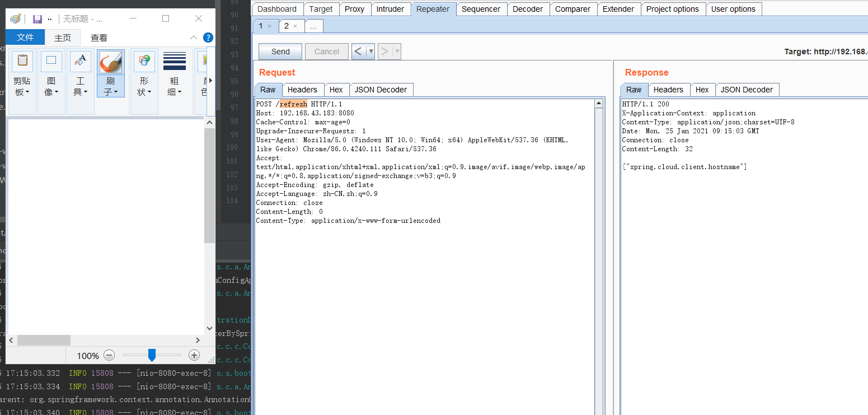Open the history back dropdown arrow in Repeater
The height and width of the screenshot is (415, 868).
(370, 52)
